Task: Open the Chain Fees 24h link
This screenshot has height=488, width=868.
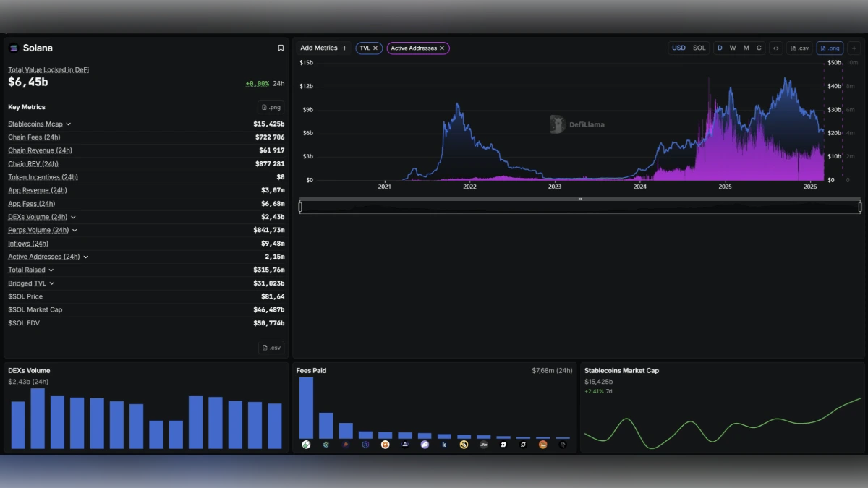Action: (33, 137)
